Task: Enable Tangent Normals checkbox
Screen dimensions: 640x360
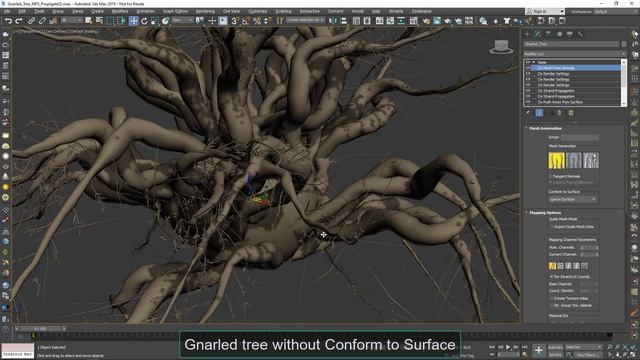Action: 551,176
